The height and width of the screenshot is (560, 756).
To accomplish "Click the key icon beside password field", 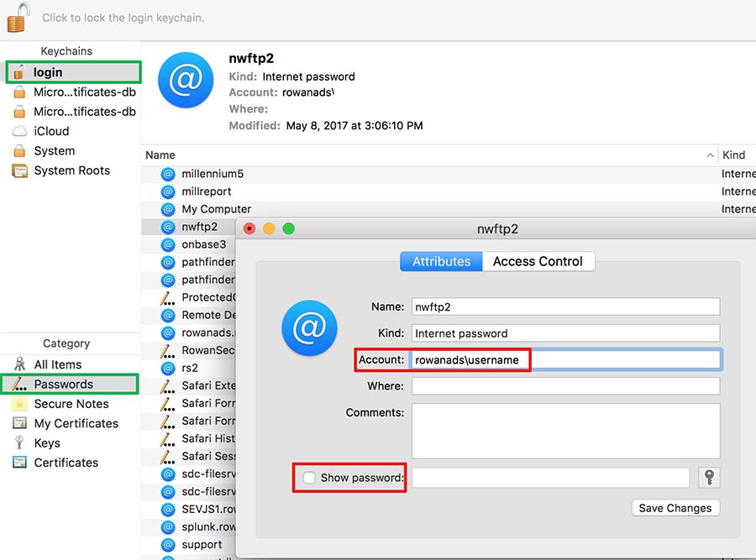I will 709,478.
